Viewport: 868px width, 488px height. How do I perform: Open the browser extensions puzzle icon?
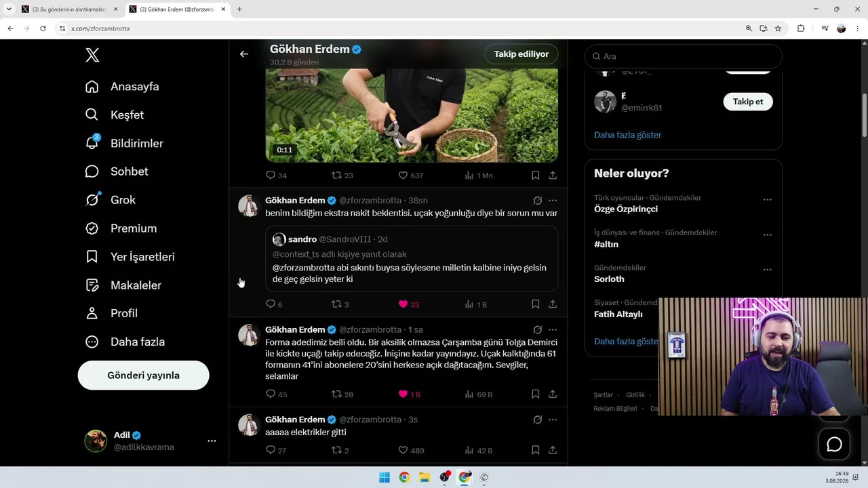801,28
